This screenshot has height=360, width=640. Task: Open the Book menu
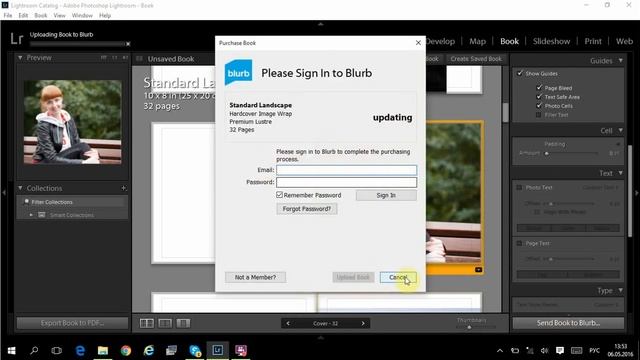(41, 16)
